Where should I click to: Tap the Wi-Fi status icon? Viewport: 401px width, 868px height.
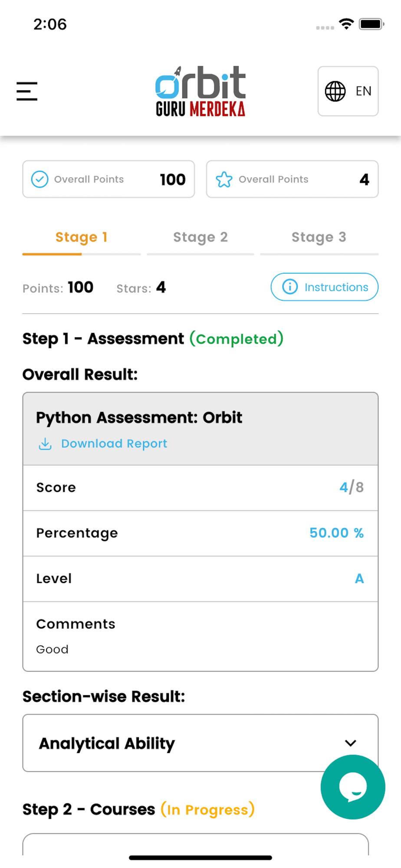point(346,24)
